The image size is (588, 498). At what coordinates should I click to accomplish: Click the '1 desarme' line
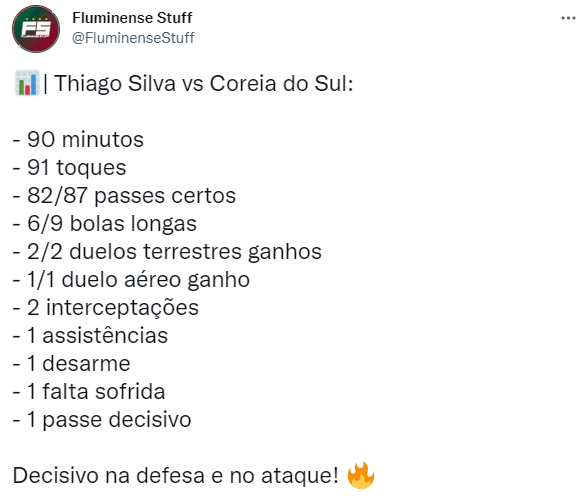click(71, 363)
